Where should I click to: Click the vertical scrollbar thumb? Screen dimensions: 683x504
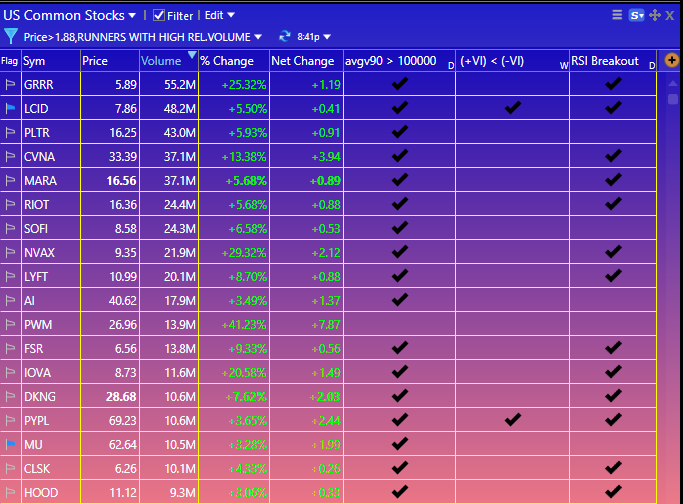point(673,99)
